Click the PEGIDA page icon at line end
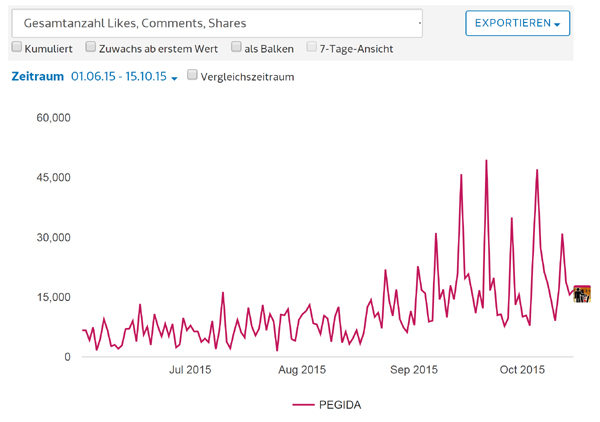The image size is (600, 422). (x=581, y=293)
